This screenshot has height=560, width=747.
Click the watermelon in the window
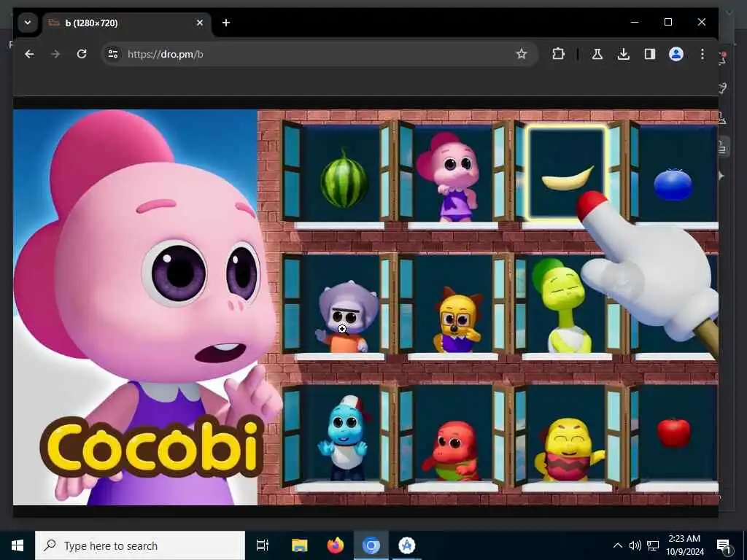click(344, 179)
